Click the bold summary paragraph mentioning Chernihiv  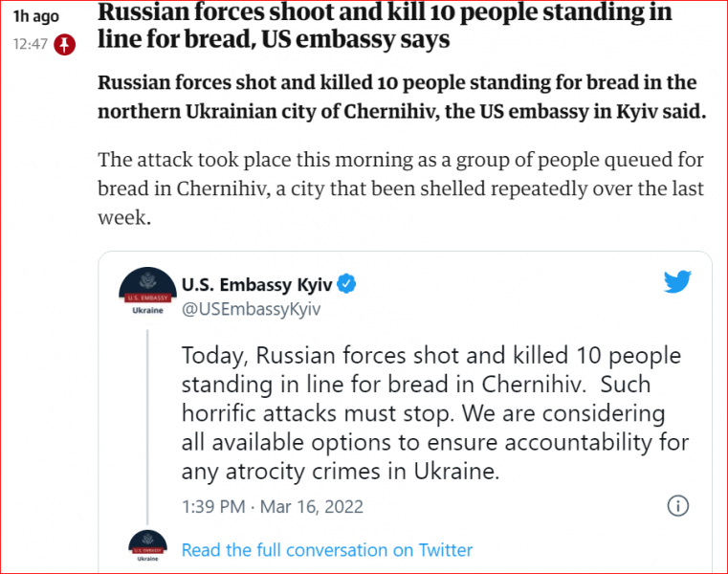coord(402,97)
